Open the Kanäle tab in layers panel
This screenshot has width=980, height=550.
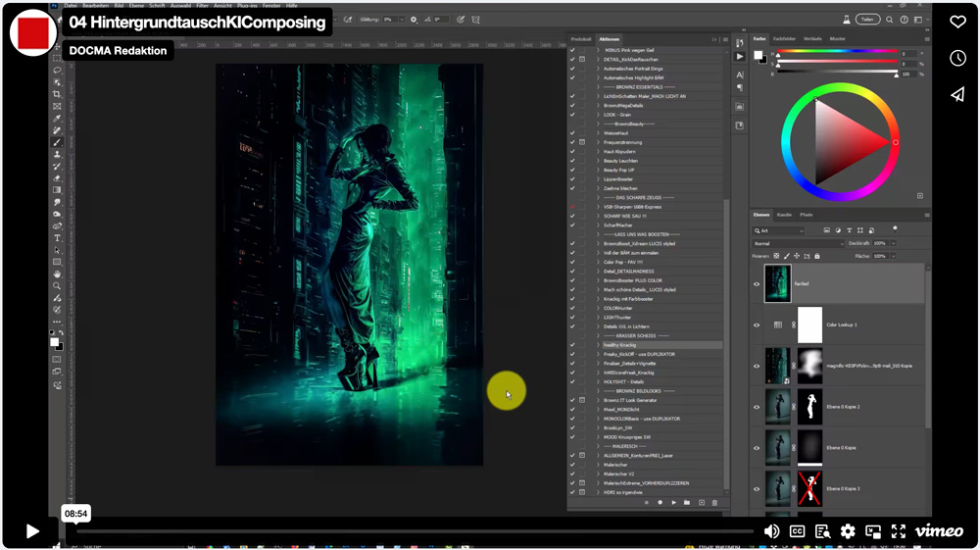point(784,215)
